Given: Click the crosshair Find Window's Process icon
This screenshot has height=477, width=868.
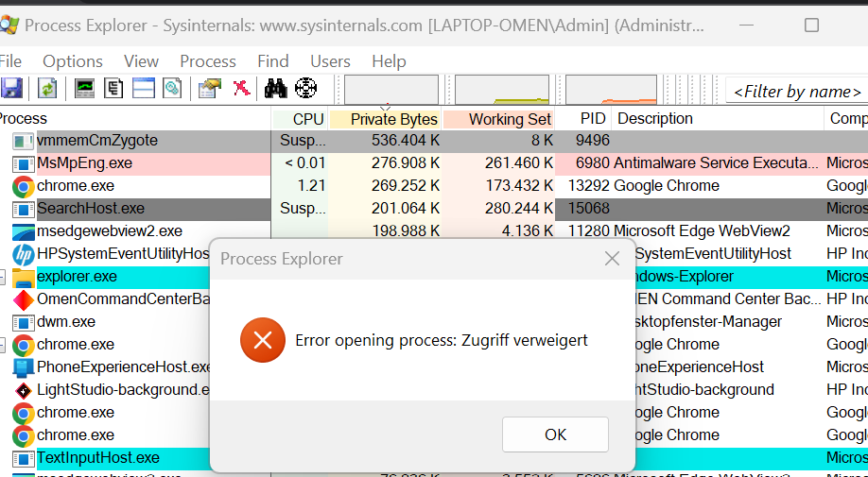Looking at the screenshot, I should [305, 89].
